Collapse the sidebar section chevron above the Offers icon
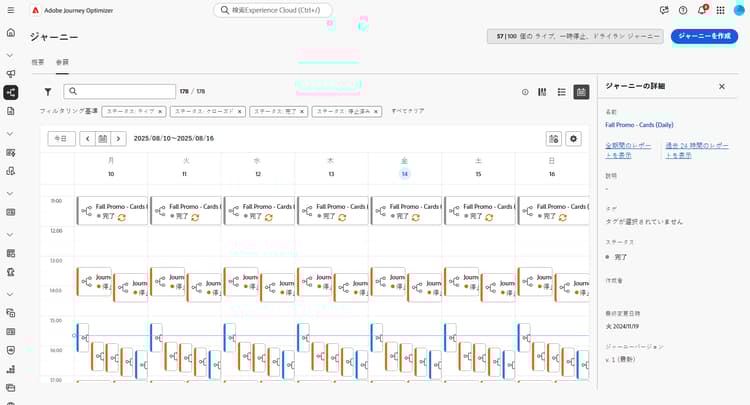Image resolution: width=750 pixels, height=405 pixels. point(10,194)
